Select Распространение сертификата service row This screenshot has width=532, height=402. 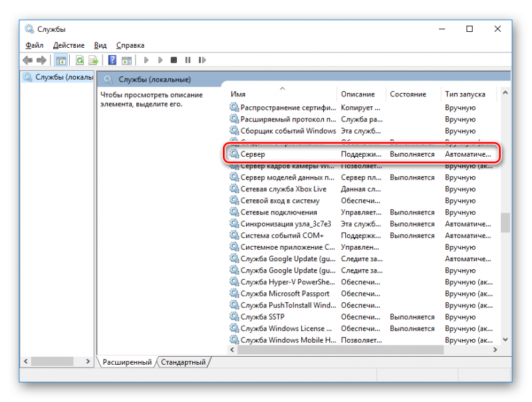(x=361, y=108)
